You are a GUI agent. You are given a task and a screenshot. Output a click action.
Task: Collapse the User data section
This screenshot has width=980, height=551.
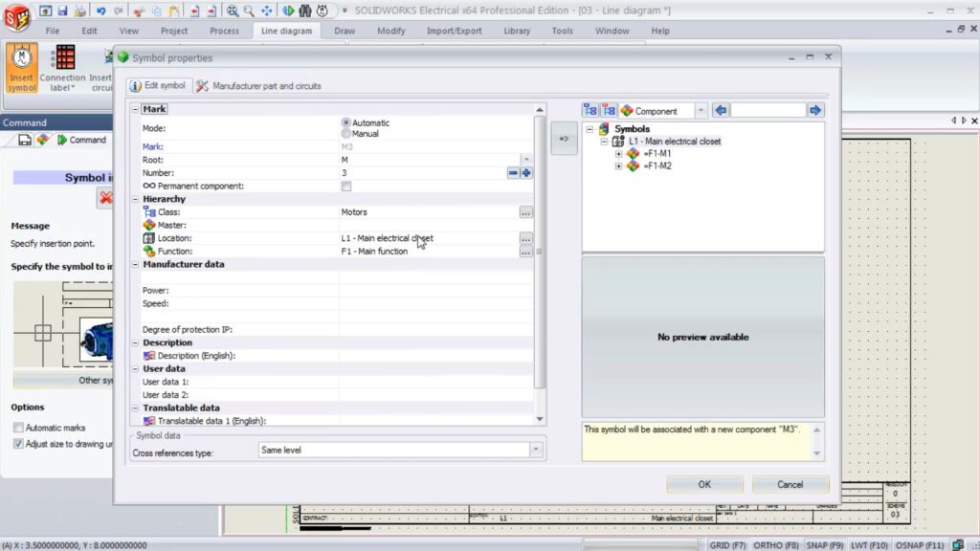coord(135,369)
